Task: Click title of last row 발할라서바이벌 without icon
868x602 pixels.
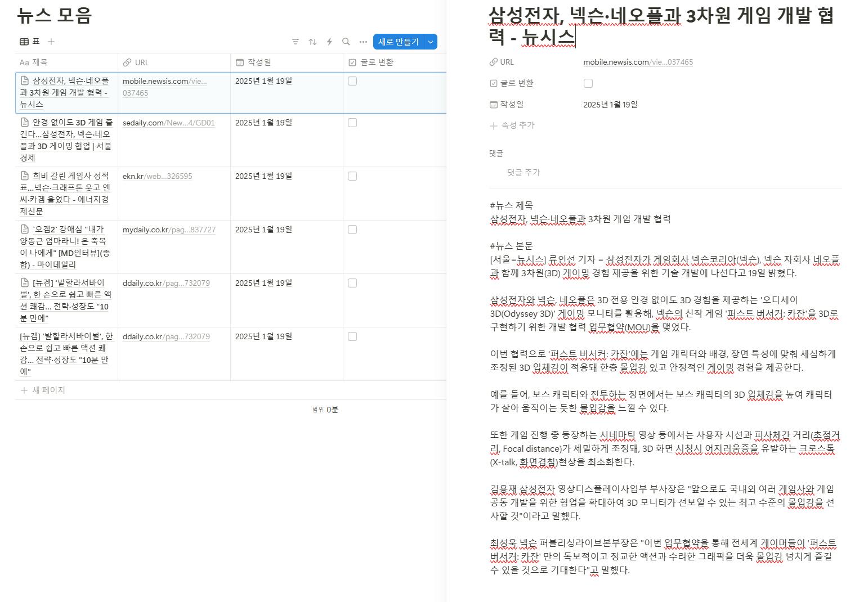Action: click(x=66, y=354)
